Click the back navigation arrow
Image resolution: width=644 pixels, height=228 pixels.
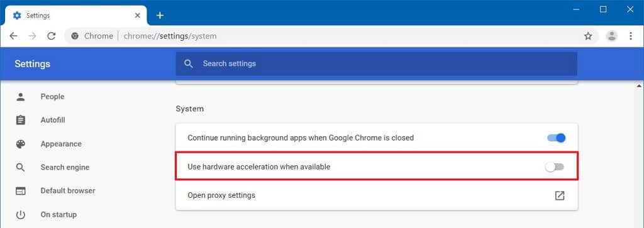point(14,36)
